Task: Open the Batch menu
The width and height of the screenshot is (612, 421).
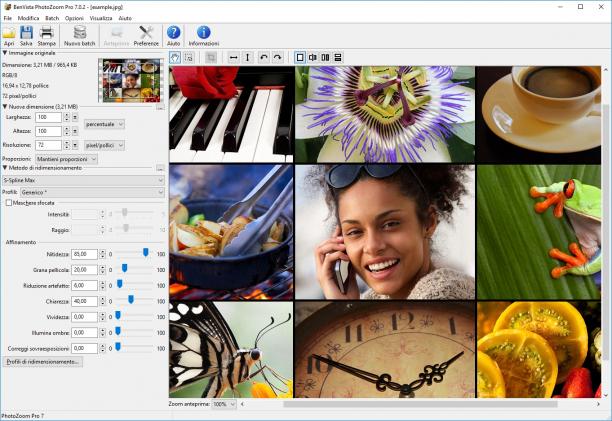Action: tap(52, 18)
